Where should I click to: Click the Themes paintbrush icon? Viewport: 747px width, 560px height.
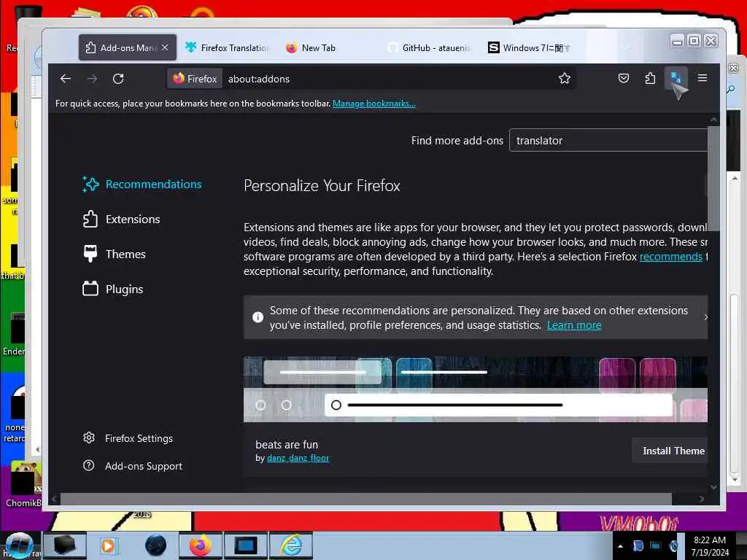[x=90, y=254]
